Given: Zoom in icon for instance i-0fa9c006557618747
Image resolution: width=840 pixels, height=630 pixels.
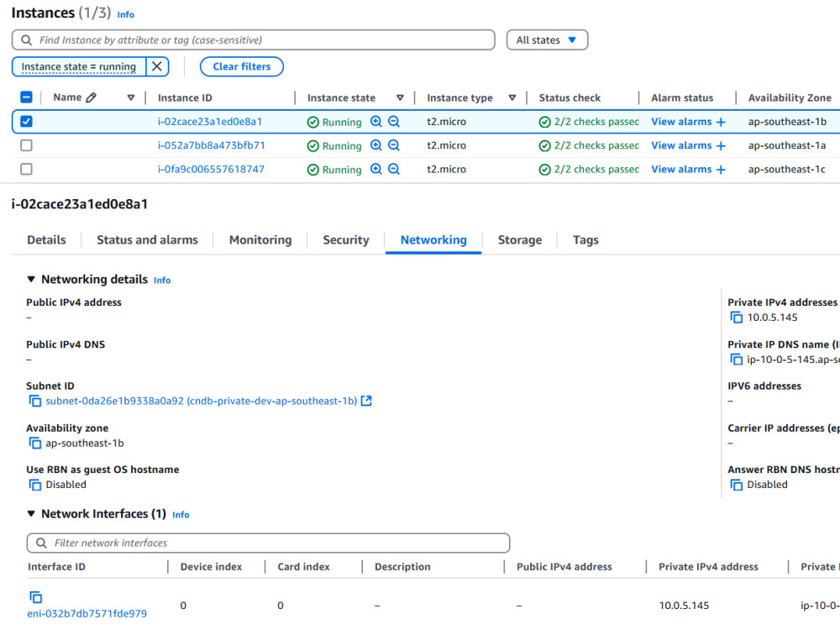Looking at the screenshot, I should 376,170.
